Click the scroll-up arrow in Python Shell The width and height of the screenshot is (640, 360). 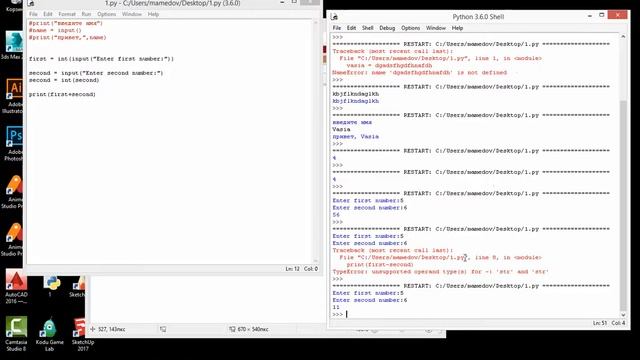623,37
